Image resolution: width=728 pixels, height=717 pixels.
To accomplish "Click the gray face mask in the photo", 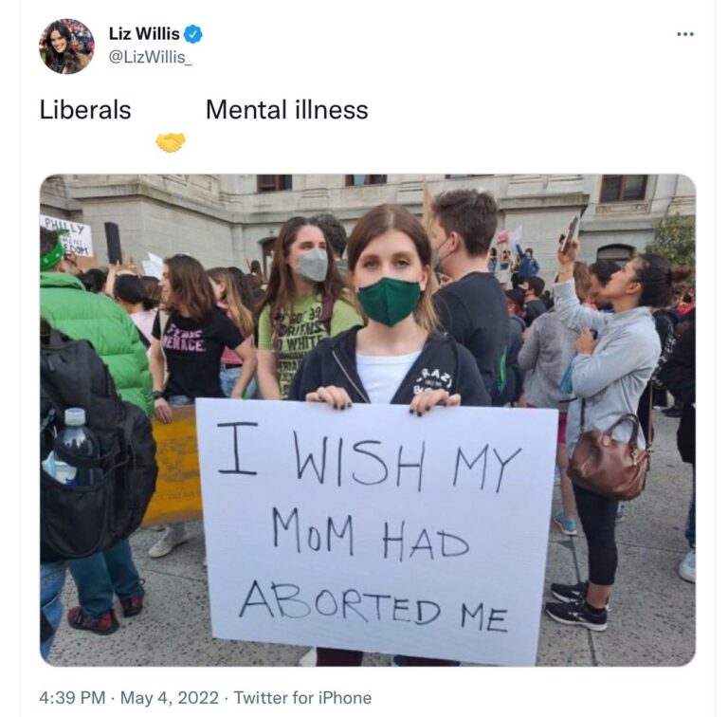I will 312,266.
